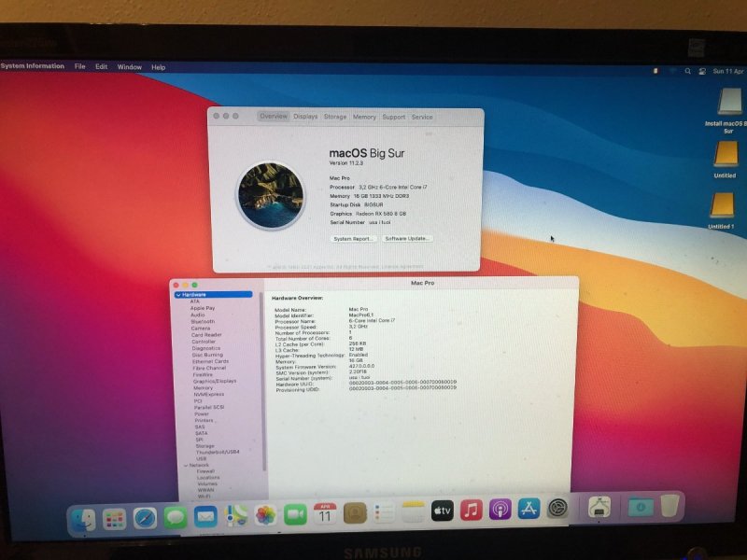
Task: Open the Help menu
Action: coord(158,67)
